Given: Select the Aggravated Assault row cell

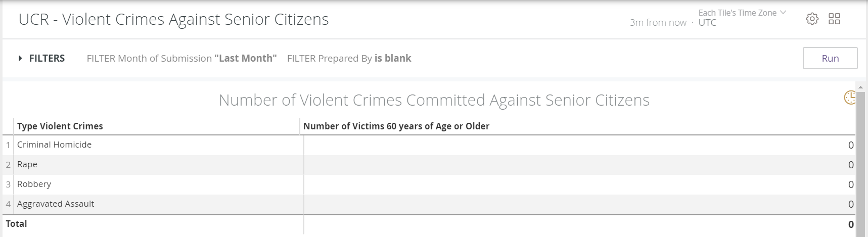Looking at the screenshot, I should tap(56, 204).
